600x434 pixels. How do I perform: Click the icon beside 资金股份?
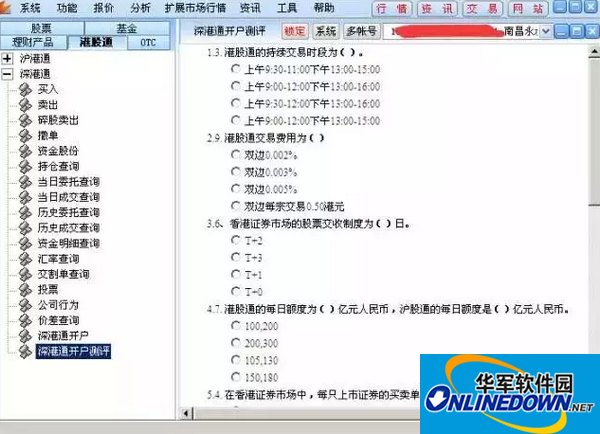point(25,151)
